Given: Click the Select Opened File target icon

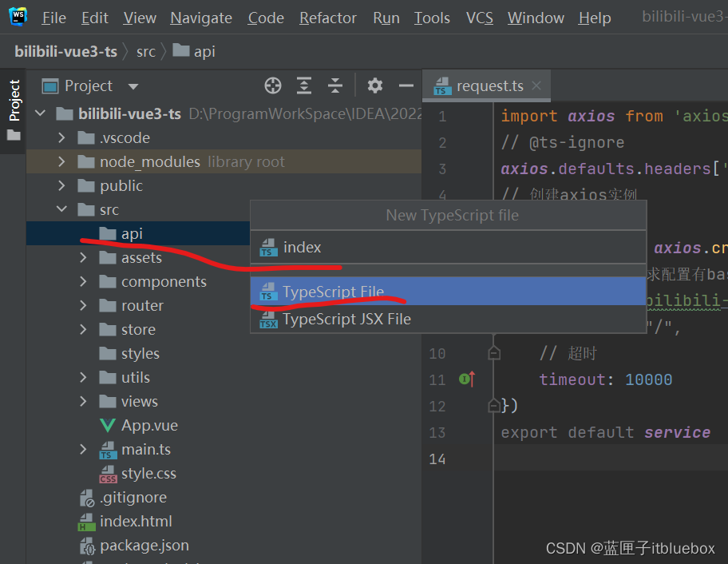Looking at the screenshot, I should [273, 85].
